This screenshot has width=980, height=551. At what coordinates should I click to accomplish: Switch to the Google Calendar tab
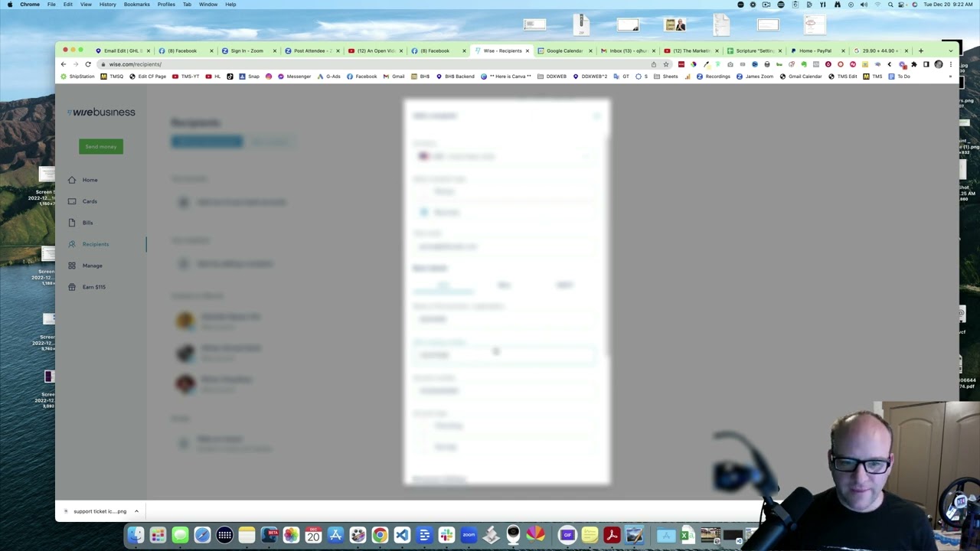click(563, 51)
